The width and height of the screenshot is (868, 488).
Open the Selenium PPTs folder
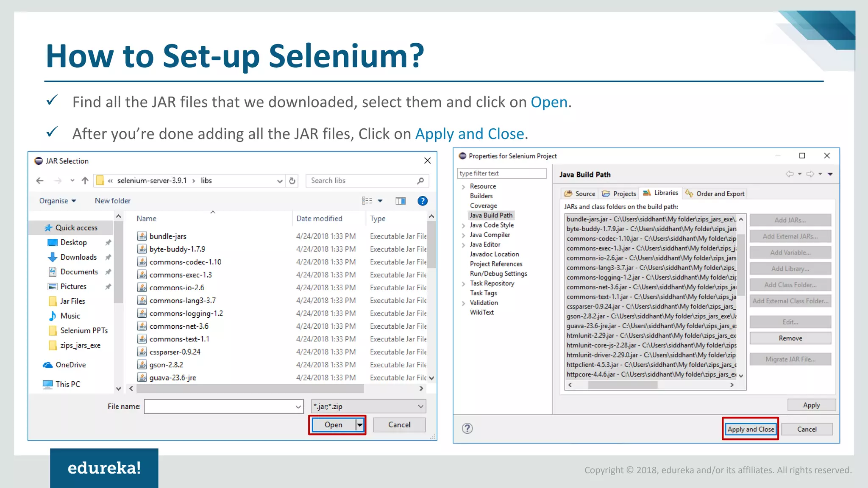pyautogui.click(x=84, y=330)
